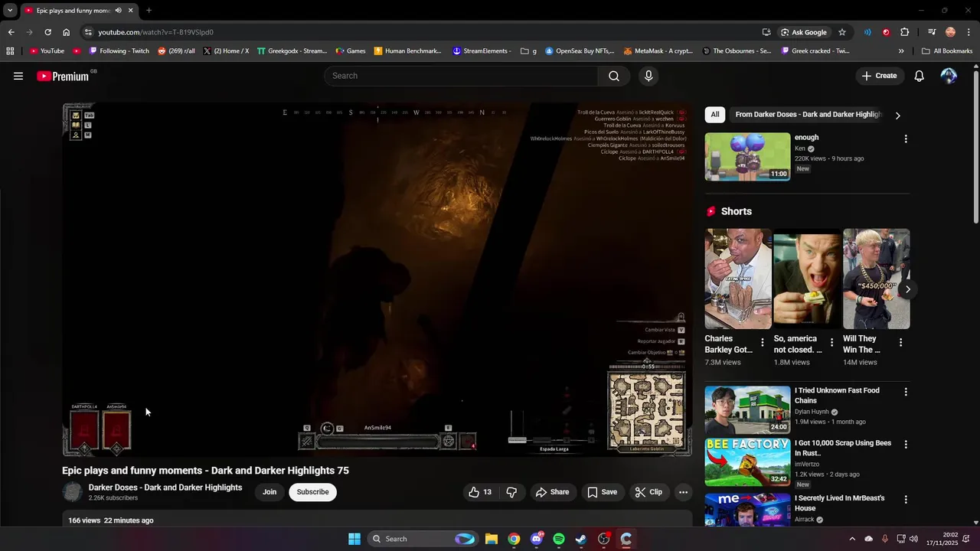
Task: Open the YouTube account avatar menu
Action: pyautogui.click(x=949, y=76)
